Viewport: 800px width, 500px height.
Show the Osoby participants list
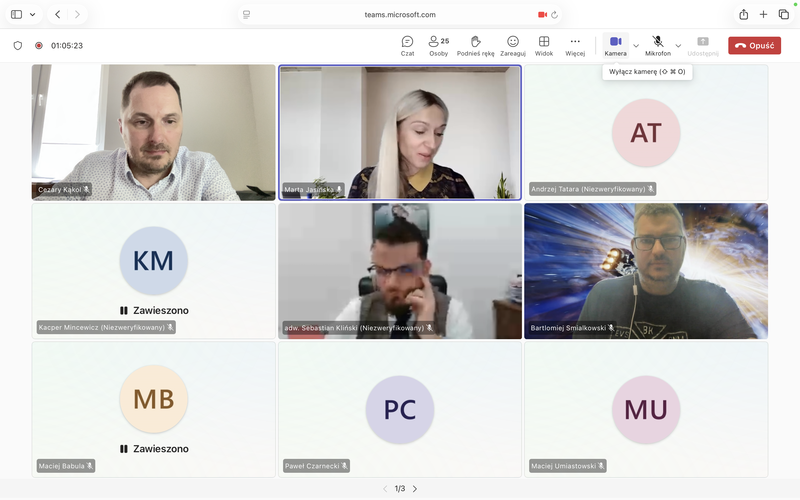438,45
